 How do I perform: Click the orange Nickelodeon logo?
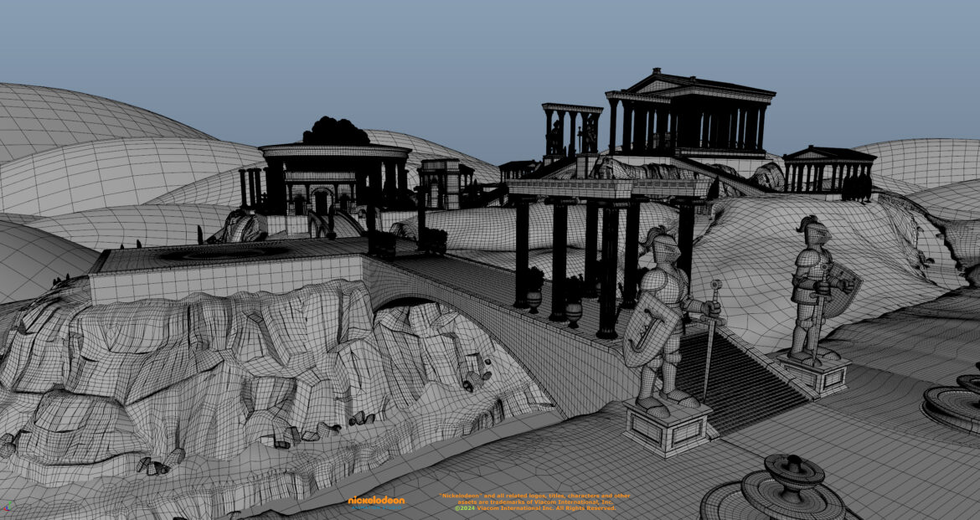[376, 502]
